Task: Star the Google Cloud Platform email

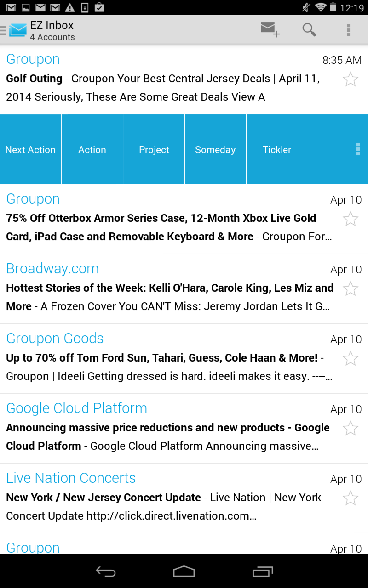Action: pyautogui.click(x=351, y=428)
